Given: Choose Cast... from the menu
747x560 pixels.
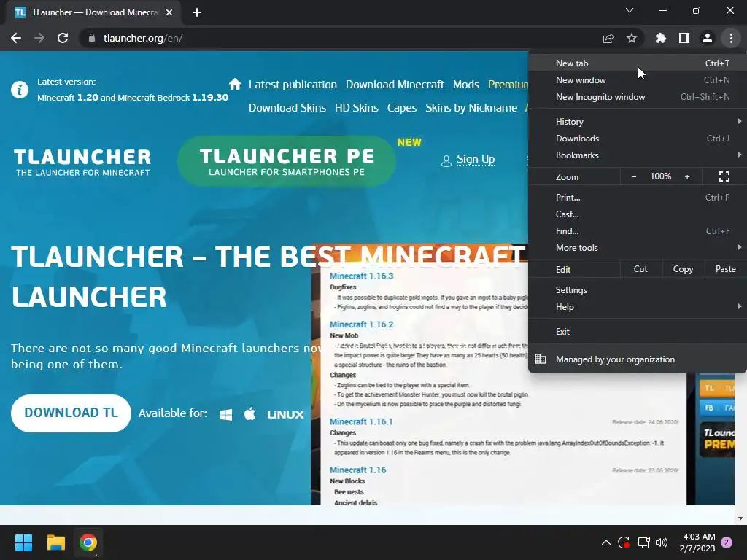Looking at the screenshot, I should 638,214.
